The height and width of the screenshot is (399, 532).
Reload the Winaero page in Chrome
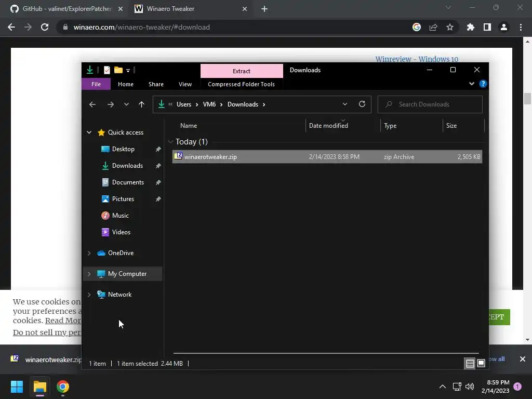pos(45,27)
